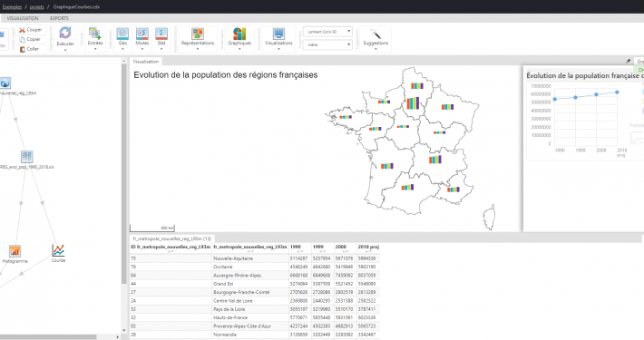The height and width of the screenshot is (340, 644).
Task: Select the Histogramme node in workflow
Action: point(15,251)
